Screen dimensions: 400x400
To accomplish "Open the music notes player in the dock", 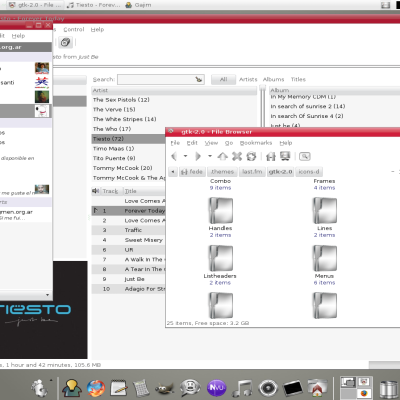I will 243,388.
